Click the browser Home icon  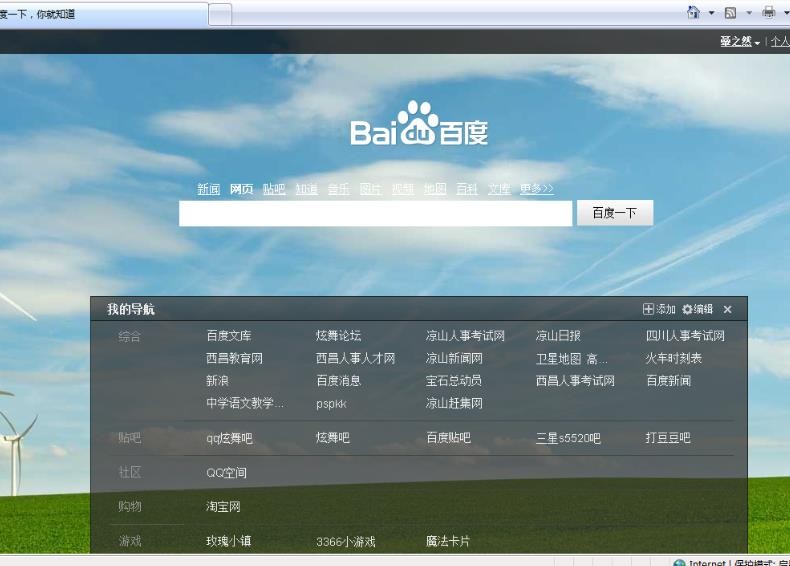pyautogui.click(x=694, y=12)
